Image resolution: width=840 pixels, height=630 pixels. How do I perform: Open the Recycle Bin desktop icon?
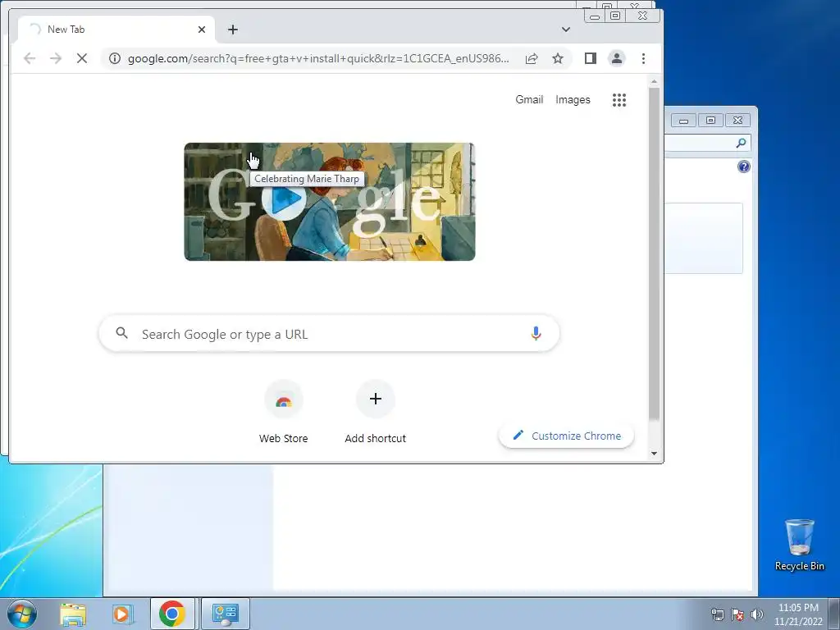[799, 545]
